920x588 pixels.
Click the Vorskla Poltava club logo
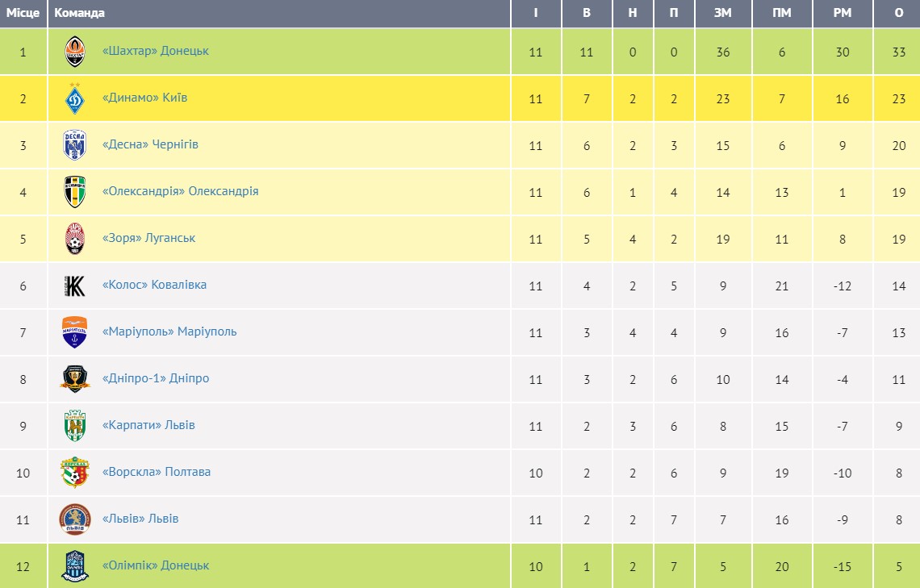click(75, 473)
